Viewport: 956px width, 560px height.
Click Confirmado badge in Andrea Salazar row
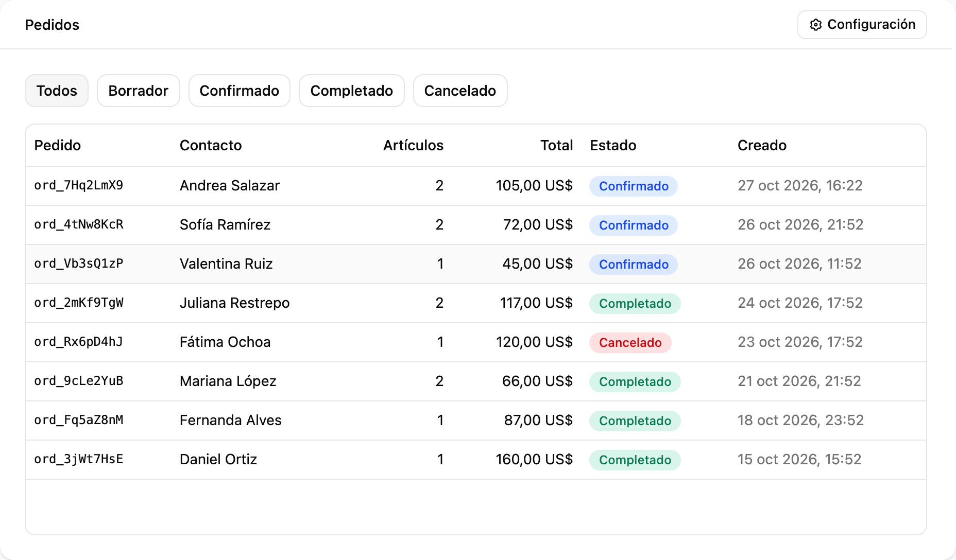[634, 186]
